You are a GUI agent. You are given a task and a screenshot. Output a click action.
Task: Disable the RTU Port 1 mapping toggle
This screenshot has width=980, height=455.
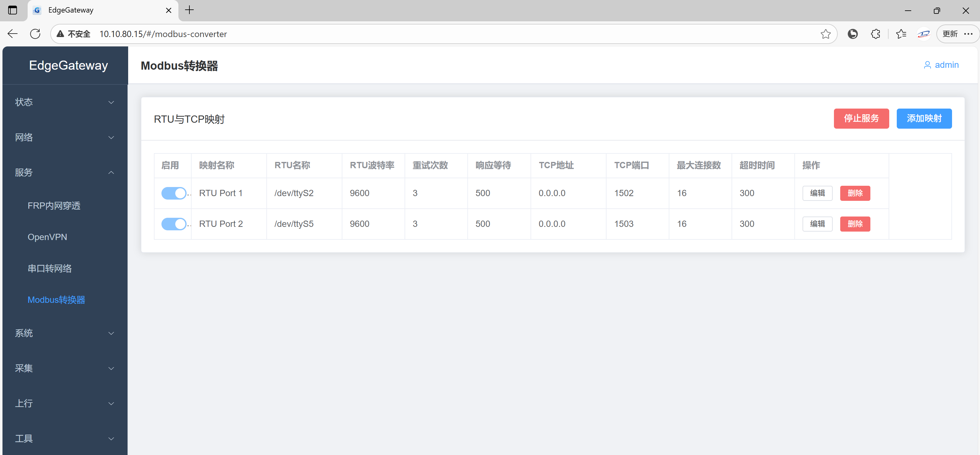[x=174, y=193]
